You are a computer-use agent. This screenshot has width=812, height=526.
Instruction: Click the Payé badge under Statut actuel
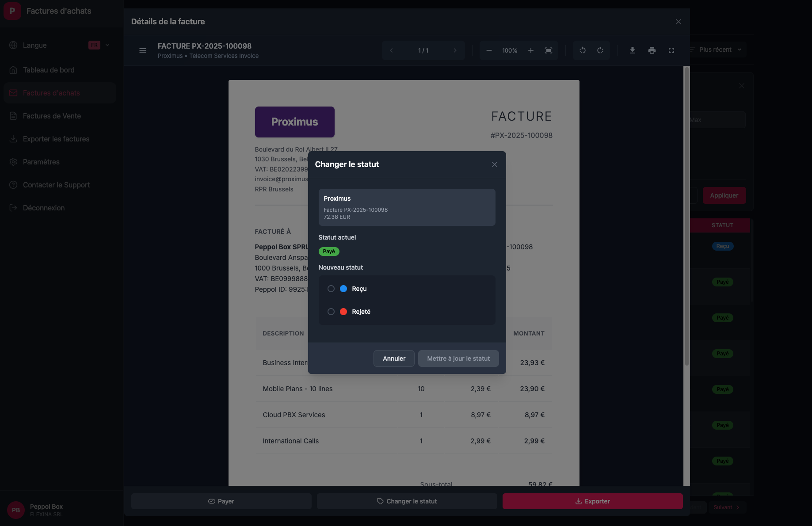click(329, 252)
